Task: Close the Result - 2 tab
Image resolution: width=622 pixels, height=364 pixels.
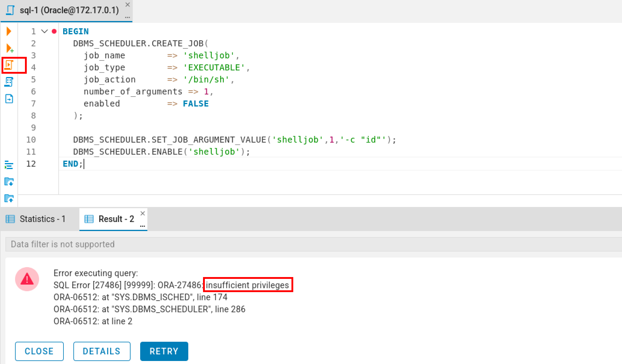Action: [x=143, y=213]
